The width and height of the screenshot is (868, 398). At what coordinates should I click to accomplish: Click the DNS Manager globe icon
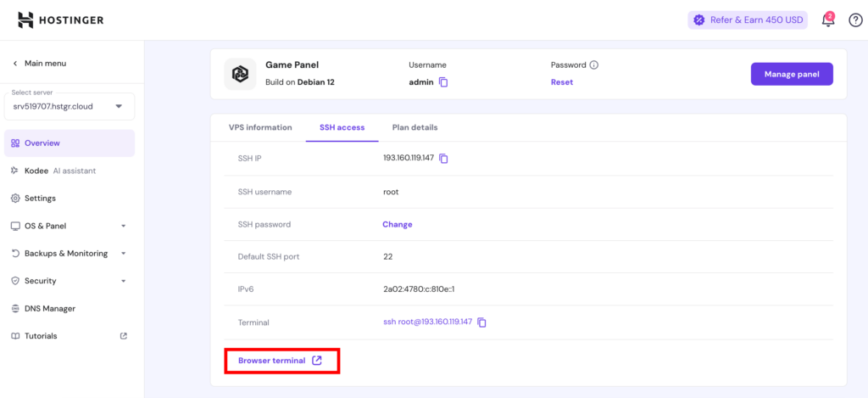coord(15,308)
